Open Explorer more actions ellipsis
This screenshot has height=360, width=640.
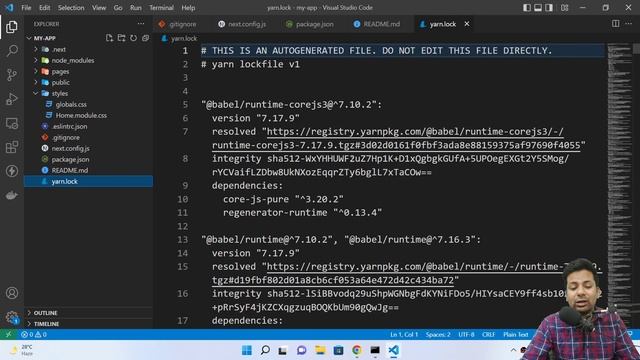(141, 24)
